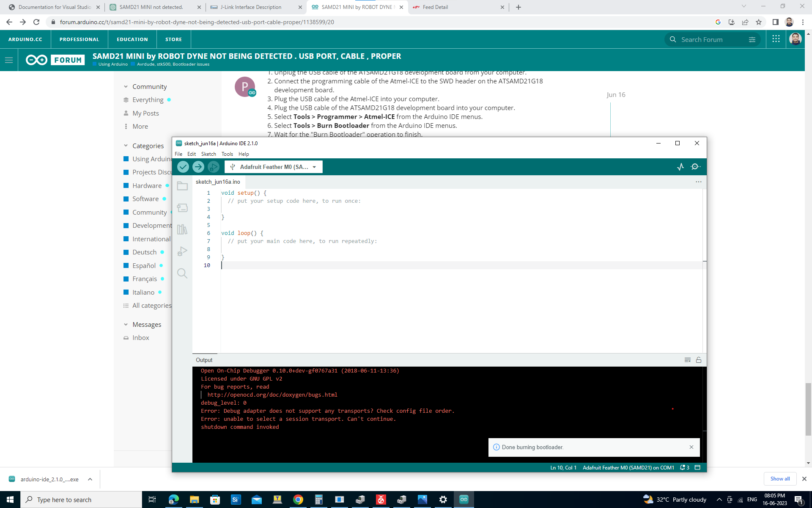Open the Search sidebar panel
The image size is (812, 508).
click(182, 273)
